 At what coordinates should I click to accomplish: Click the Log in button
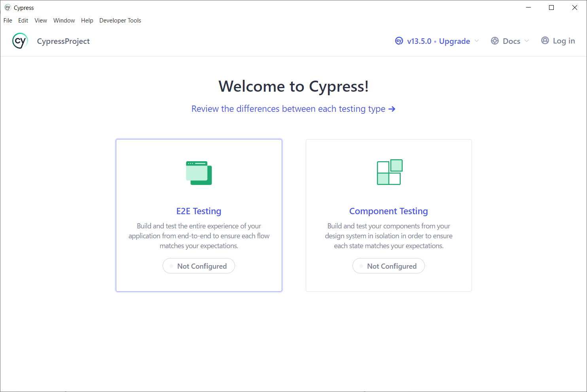[x=558, y=41]
